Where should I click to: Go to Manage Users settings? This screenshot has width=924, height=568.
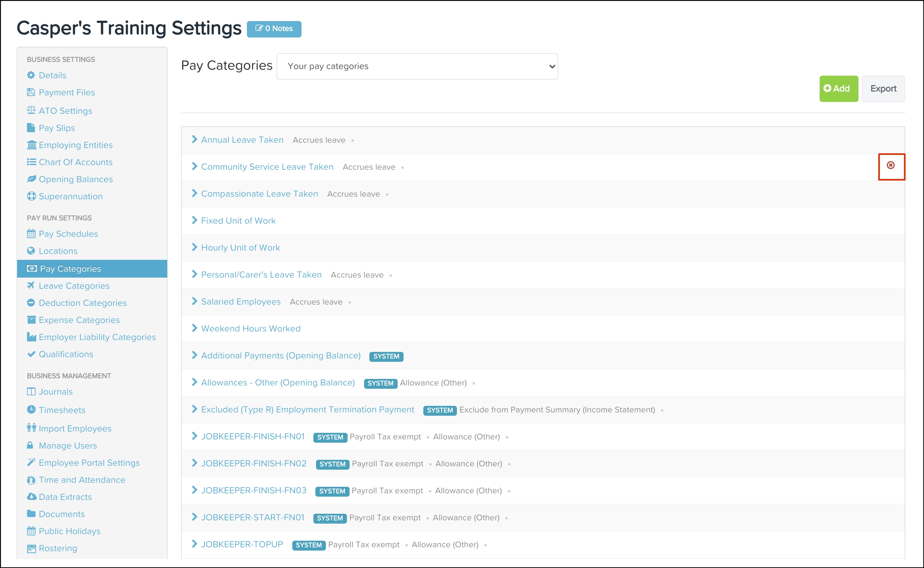pos(68,446)
